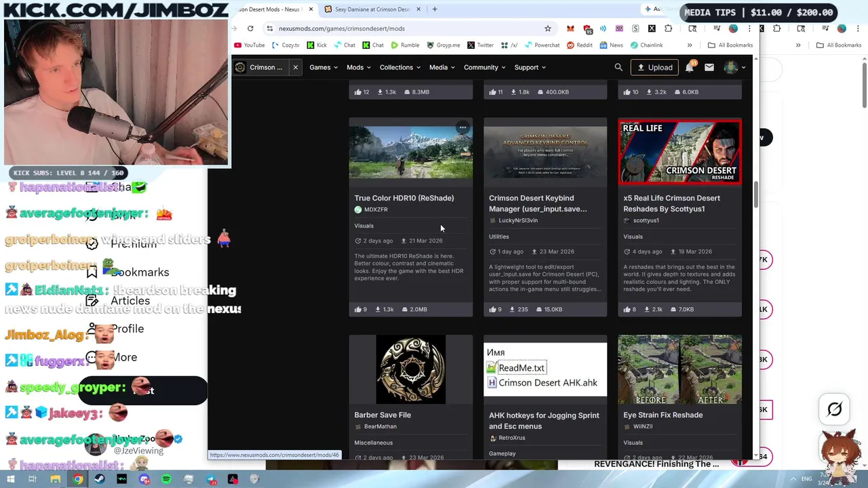Screen dimensions: 868x488
Task: Open the Chainlink bookmark
Action: pos(646,45)
